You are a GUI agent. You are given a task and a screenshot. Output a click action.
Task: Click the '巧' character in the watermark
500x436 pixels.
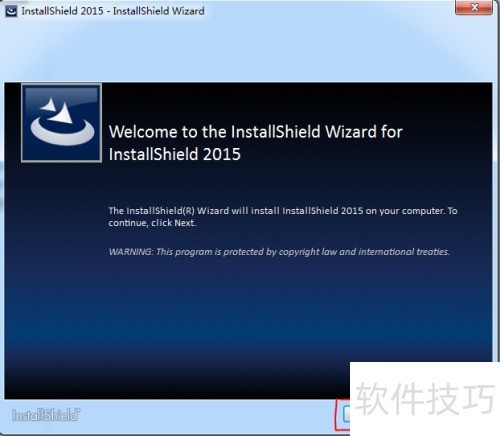tap(477, 398)
